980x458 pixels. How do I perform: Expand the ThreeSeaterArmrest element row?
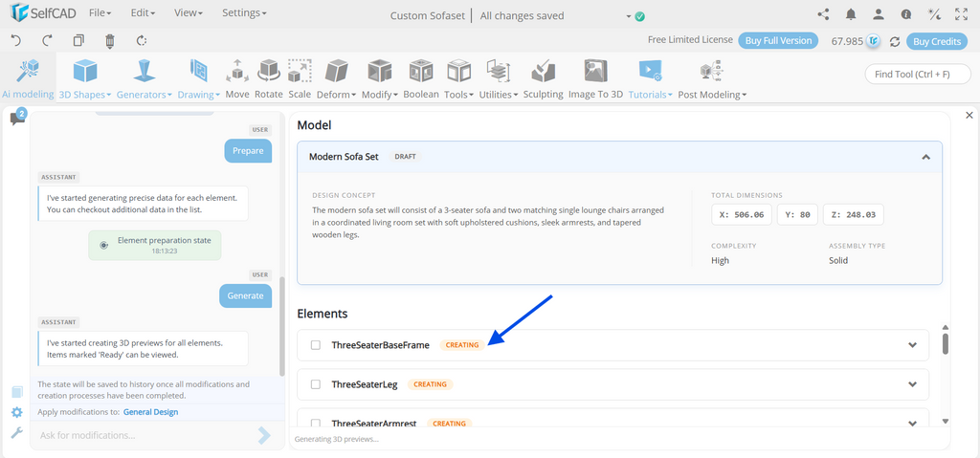coord(912,423)
